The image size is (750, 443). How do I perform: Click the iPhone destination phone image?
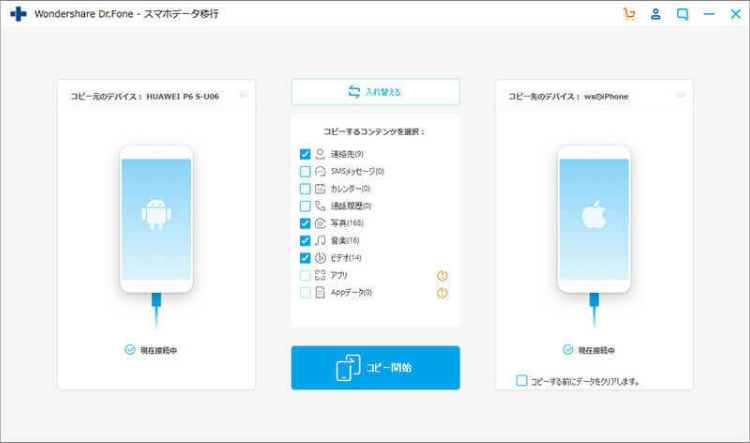[594, 219]
